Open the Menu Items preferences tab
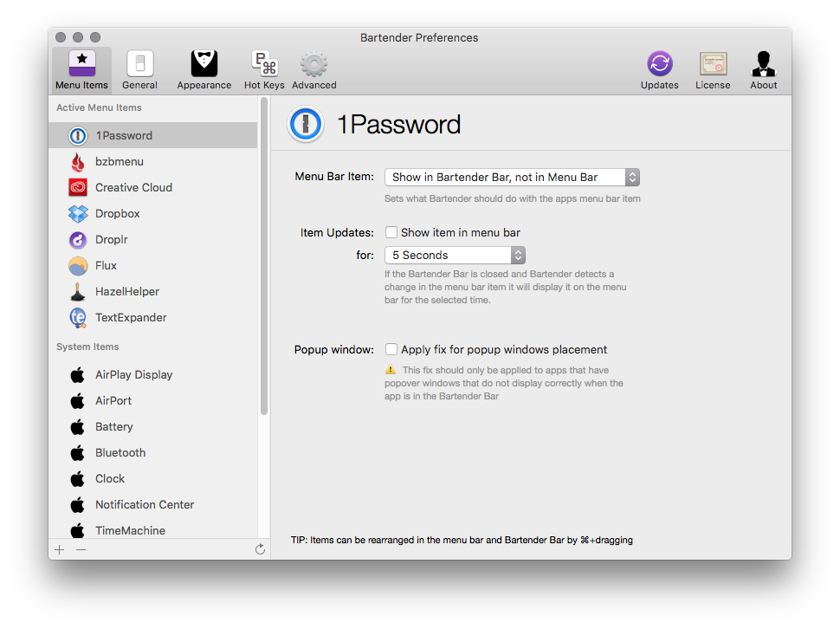The image size is (840, 629). pyautogui.click(x=82, y=70)
